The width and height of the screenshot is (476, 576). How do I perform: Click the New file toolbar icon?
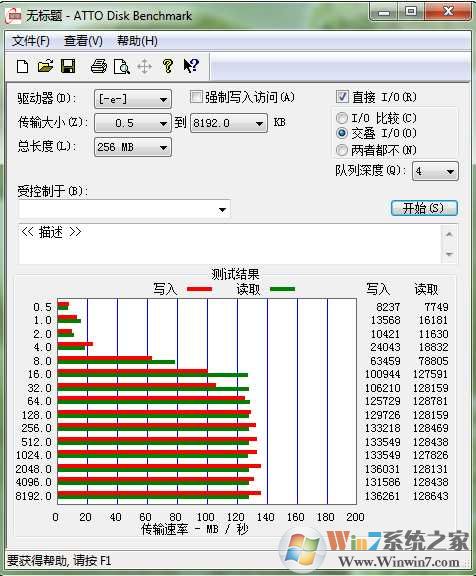point(23,66)
